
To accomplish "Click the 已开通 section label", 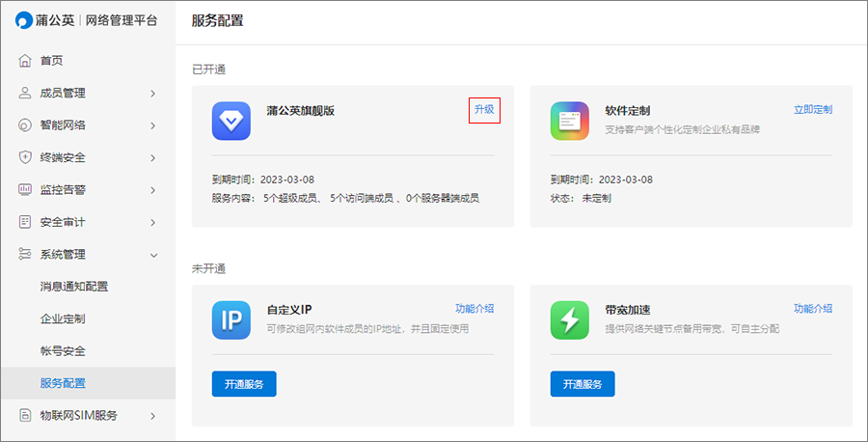I will [x=208, y=69].
